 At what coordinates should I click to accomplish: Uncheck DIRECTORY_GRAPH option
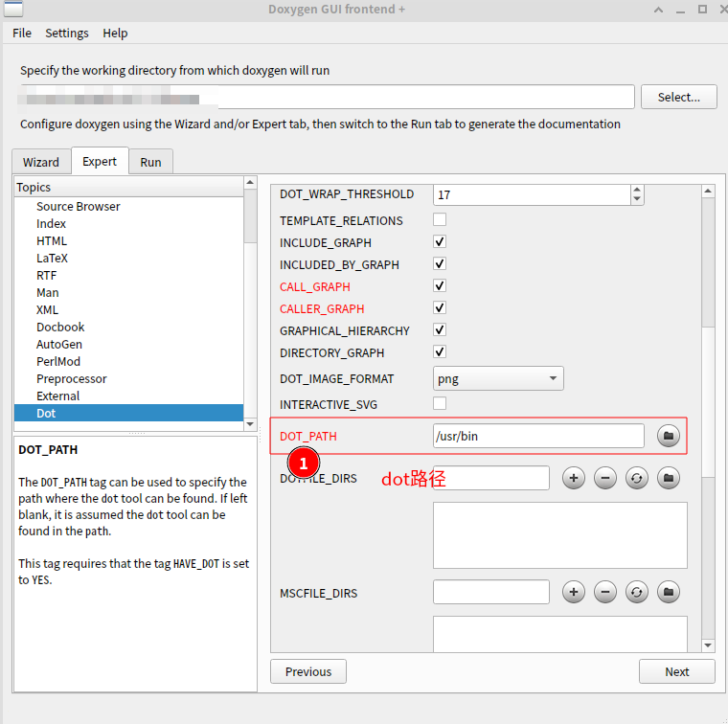[440, 351]
